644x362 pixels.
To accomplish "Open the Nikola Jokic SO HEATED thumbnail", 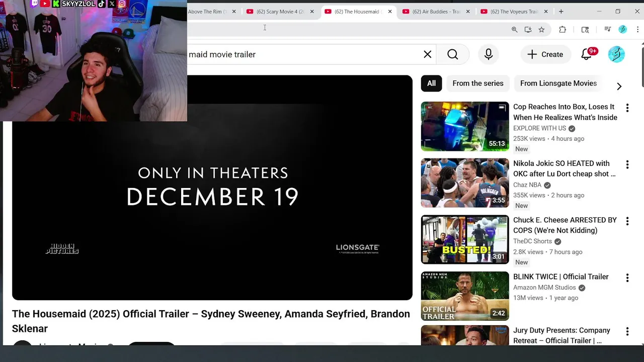I will (465, 183).
